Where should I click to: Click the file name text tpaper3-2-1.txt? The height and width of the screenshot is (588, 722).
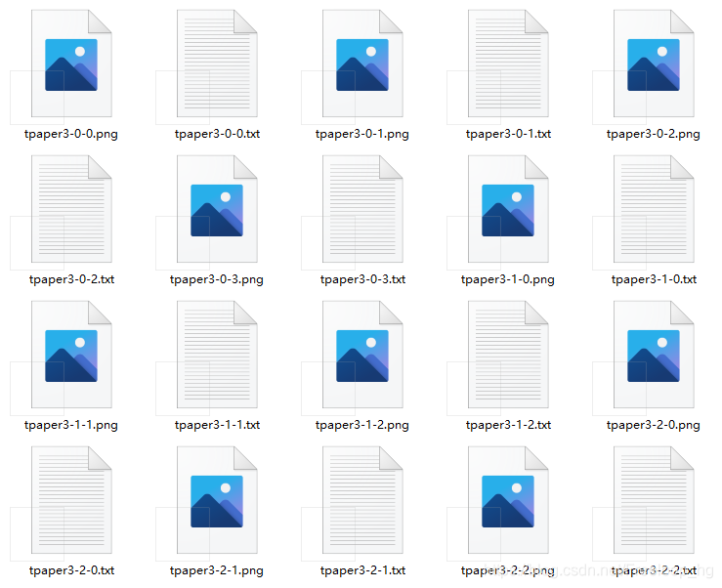362,571
